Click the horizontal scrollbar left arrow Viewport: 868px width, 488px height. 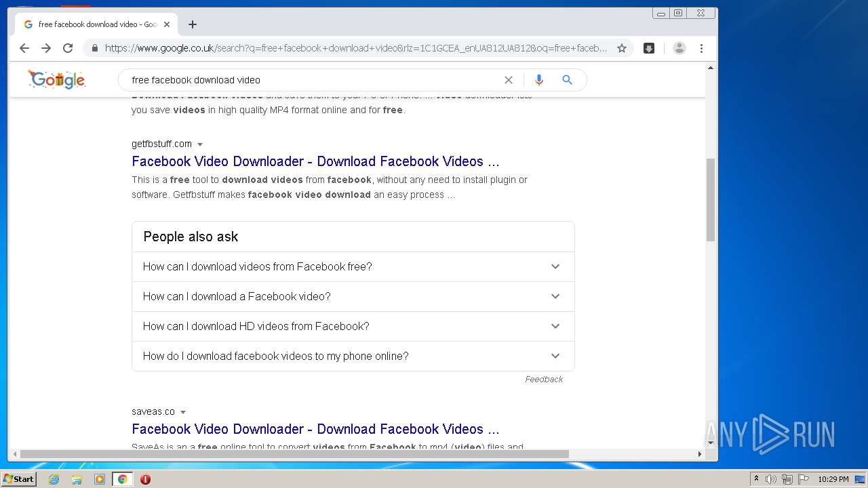14,454
